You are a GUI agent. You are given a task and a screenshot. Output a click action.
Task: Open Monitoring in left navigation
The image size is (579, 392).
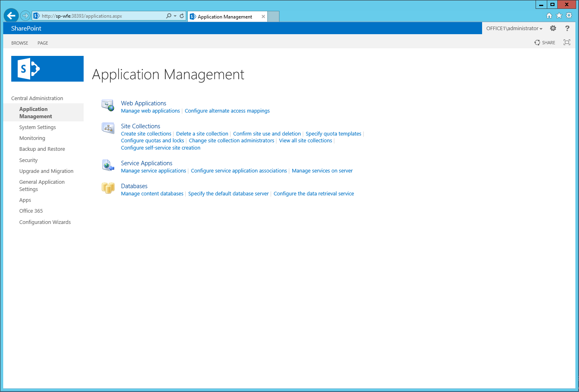[32, 138]
